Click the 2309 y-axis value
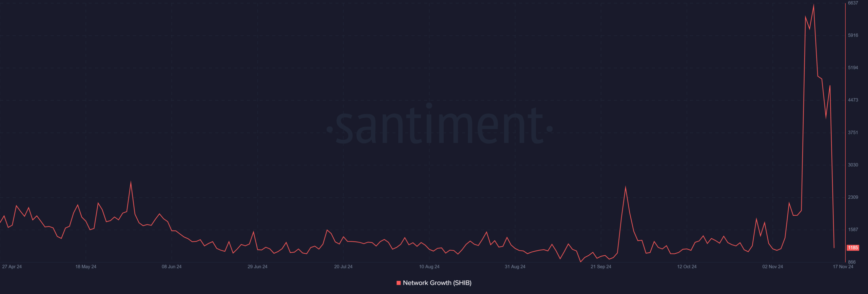Screen dimensions: 868x294 pos(853,197)
